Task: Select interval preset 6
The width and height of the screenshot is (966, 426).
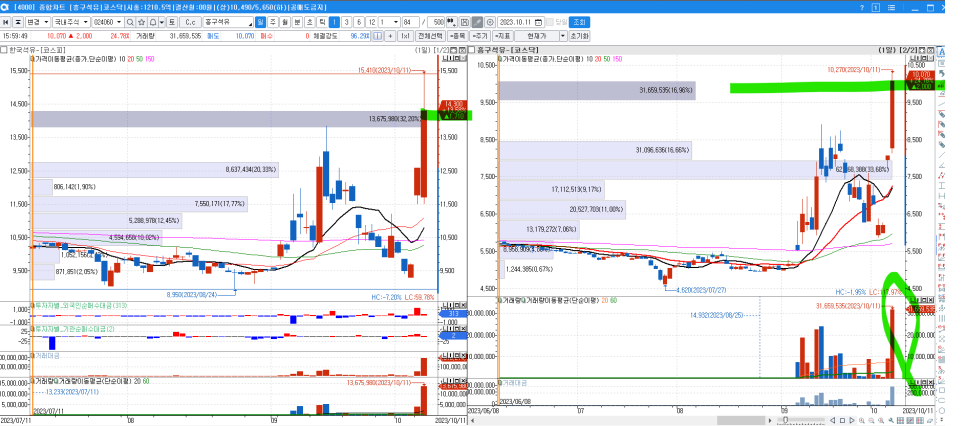Action: (x=359, y=22)
